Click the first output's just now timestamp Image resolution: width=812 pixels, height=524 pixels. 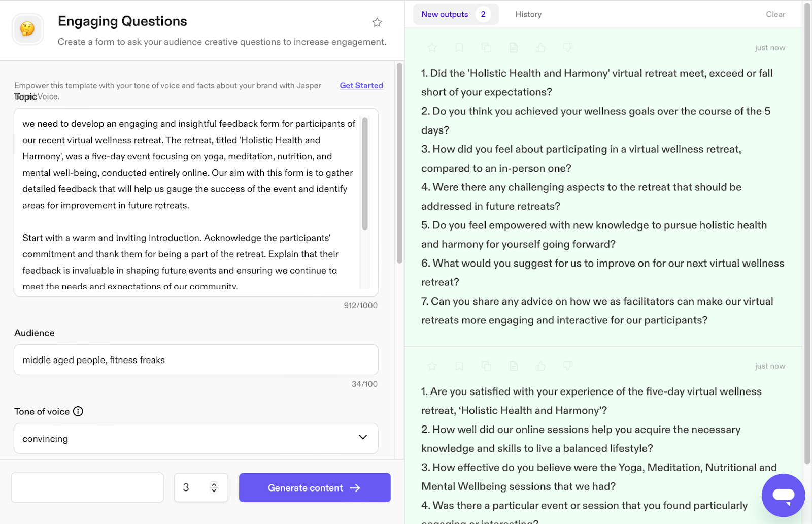click(x=770, y=48)
